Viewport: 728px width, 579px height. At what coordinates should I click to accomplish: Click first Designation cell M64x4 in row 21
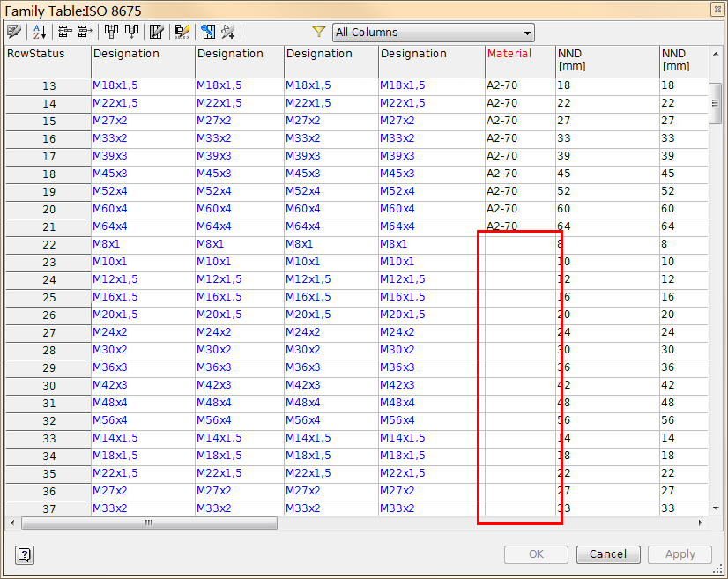144,226
